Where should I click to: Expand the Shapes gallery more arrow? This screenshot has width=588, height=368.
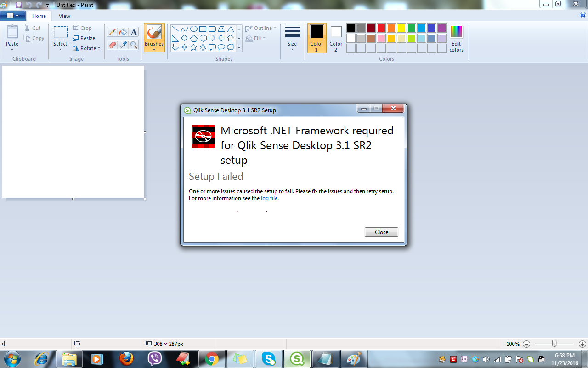click(239, 47)
